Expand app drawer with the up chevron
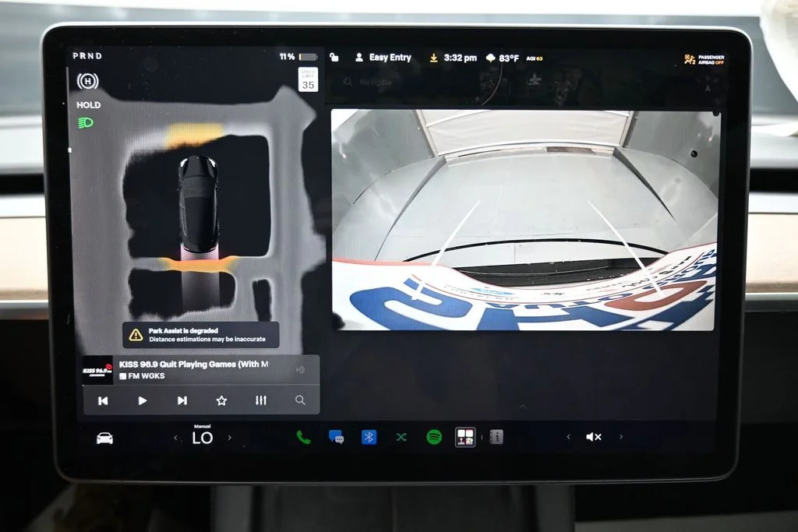Screen dimensions: 798x532 tap(523, 407)
